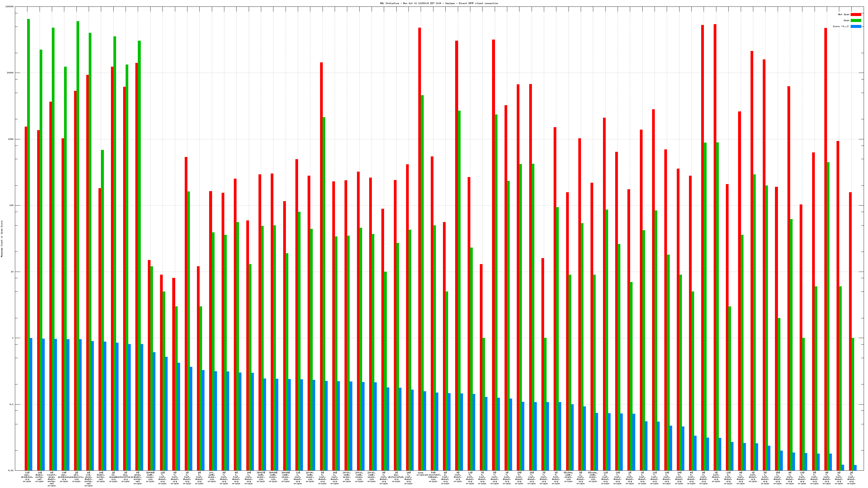Click the 'none origin' x-axis label

[x=420, y=474]
